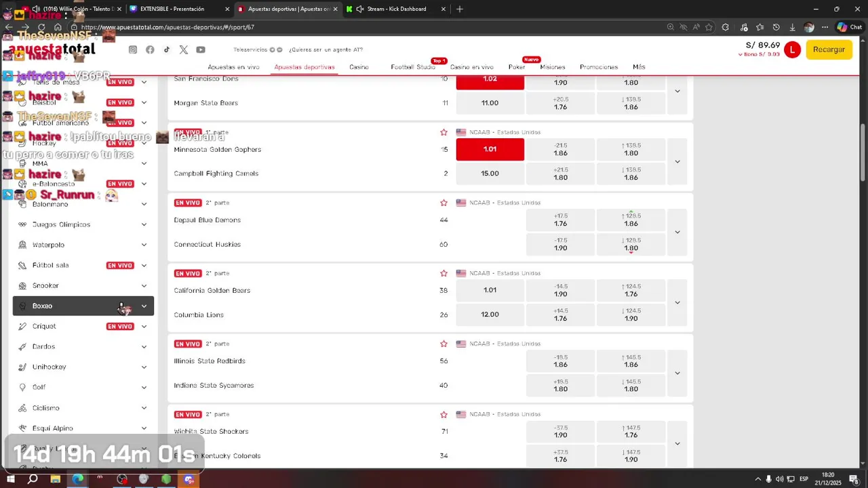Open the browser History icon
This screenshot has height=488, width=868.
coord(776,27)
